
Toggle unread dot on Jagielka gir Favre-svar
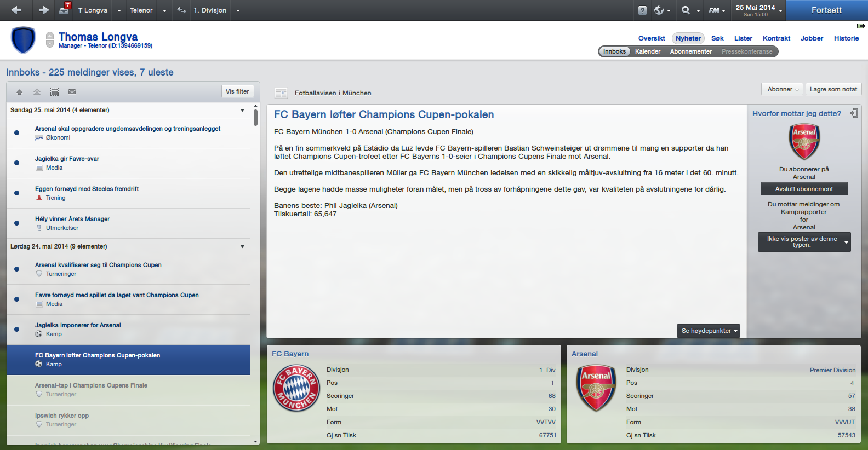click(16, 163)
